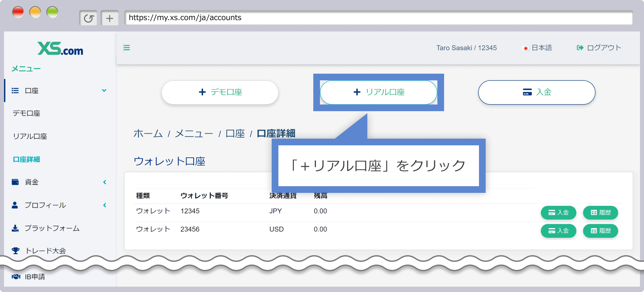This screenshot has width=644, height=292.
Task: Toggle the hamburger sidebar menu icon
Action: (127, 48)
